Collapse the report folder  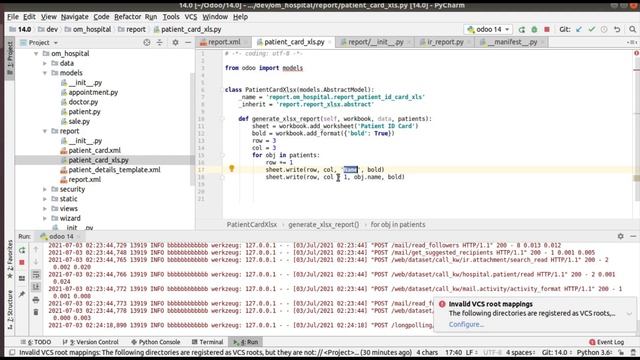click(45, 131)
